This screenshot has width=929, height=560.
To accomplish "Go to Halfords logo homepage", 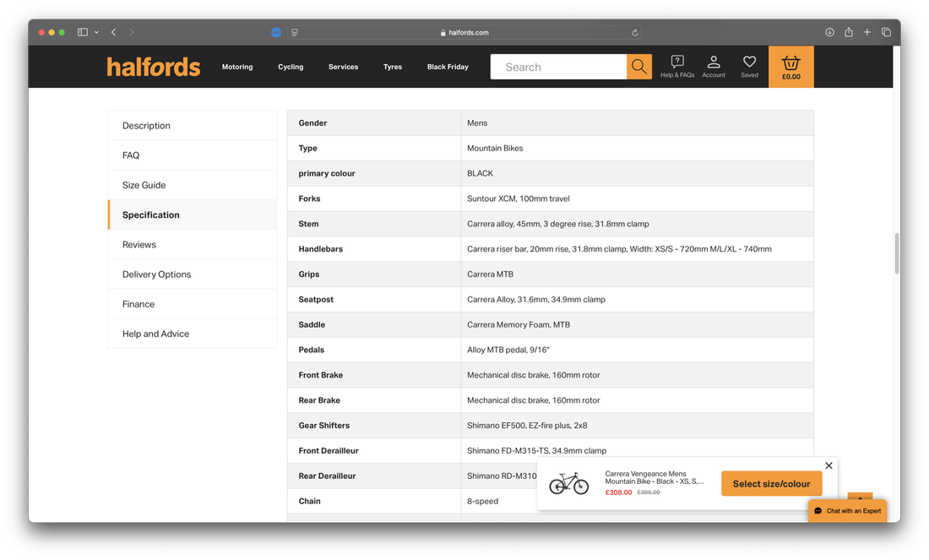I will click(154, 67).
